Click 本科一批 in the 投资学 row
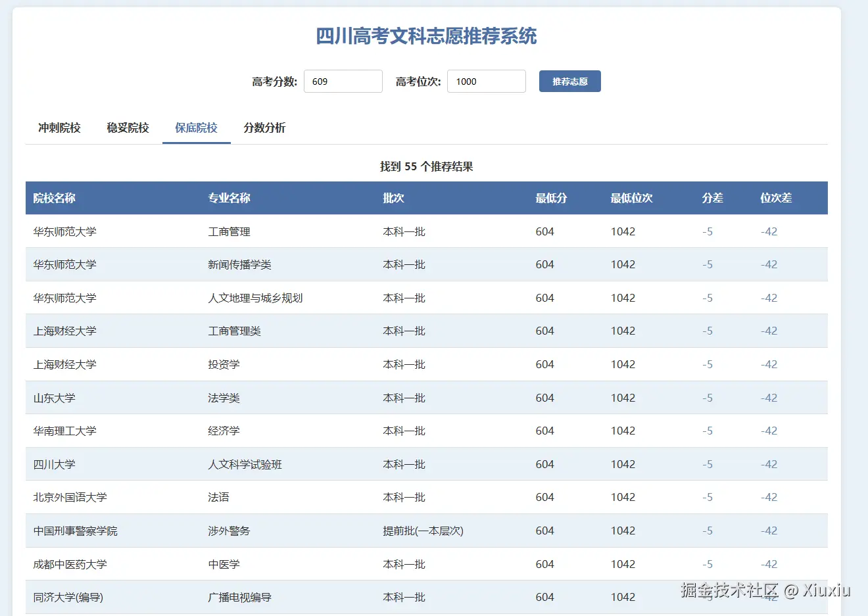This screenshot has height=616, width=868. [x=404, y=364]
